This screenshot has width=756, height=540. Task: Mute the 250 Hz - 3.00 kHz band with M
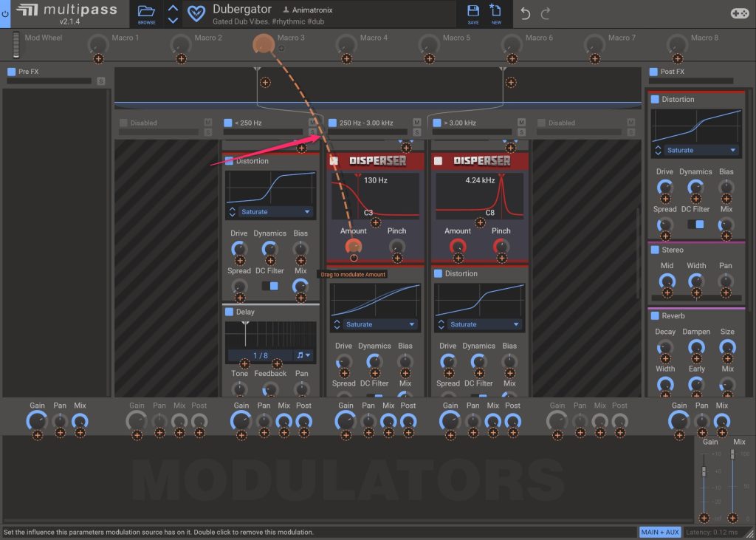(417, 123)
